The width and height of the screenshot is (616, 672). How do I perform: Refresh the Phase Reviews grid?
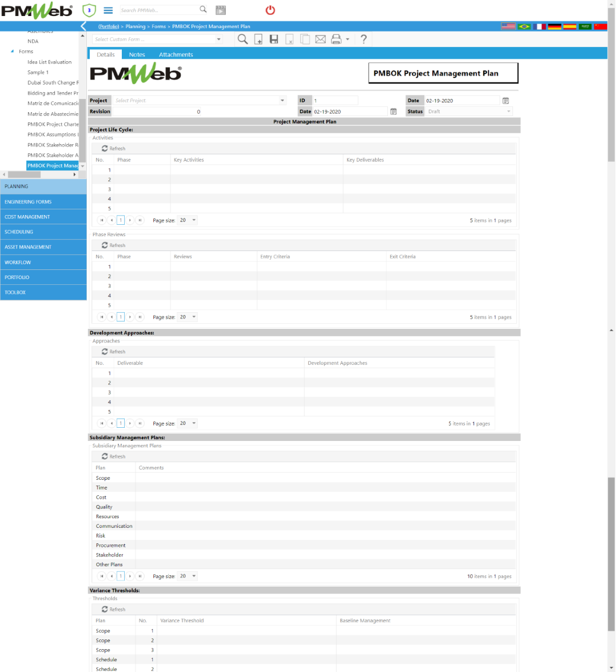[x=114, y=245]
